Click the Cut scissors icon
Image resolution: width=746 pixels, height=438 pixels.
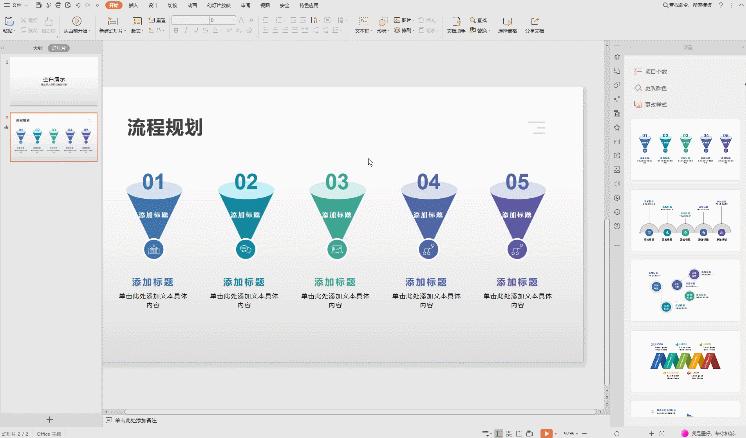(x=23, y=20)
